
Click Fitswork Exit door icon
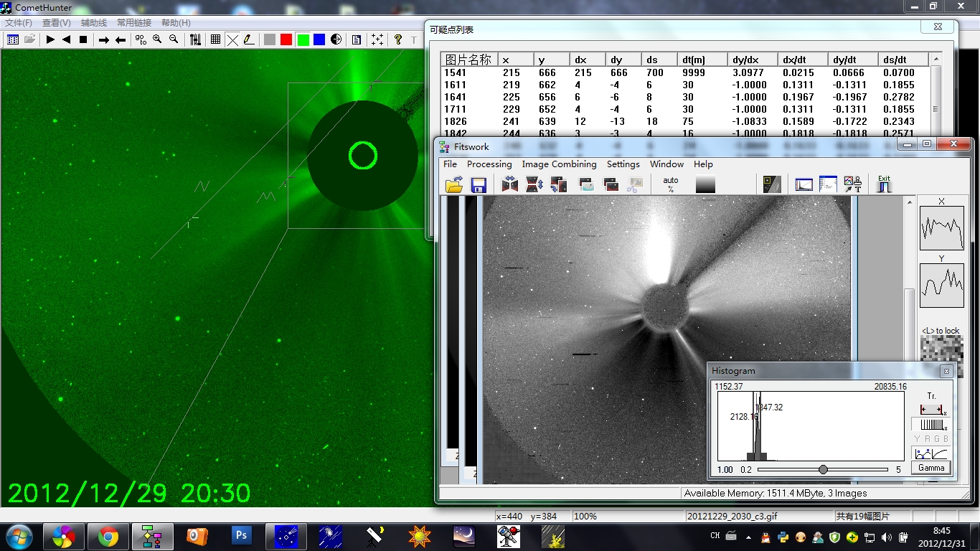point(884,184)
